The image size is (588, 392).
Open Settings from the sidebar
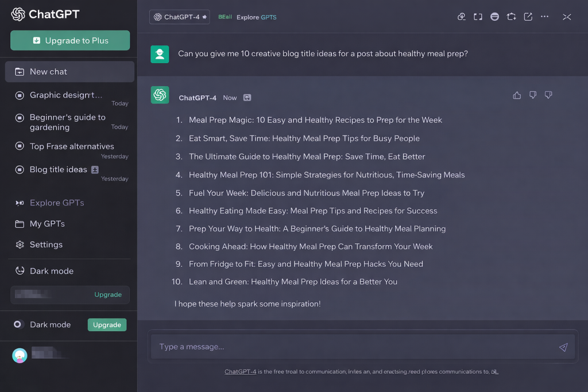46,244
